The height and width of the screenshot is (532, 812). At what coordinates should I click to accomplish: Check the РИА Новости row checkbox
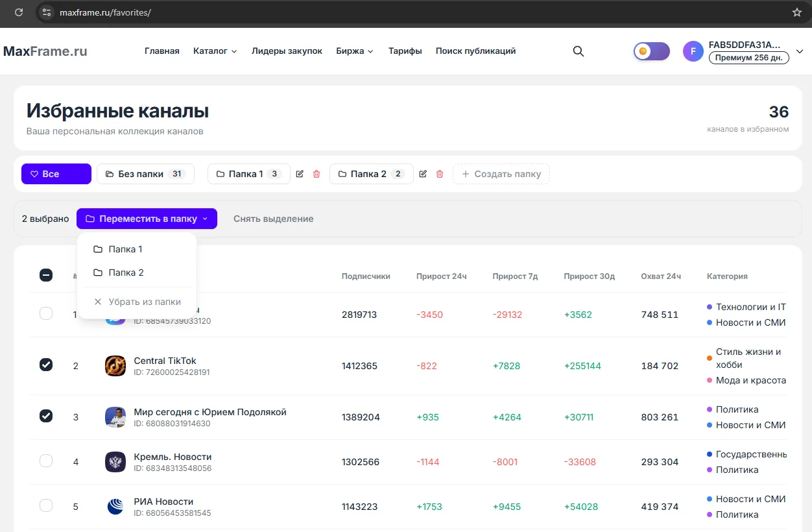coord(46,505)
